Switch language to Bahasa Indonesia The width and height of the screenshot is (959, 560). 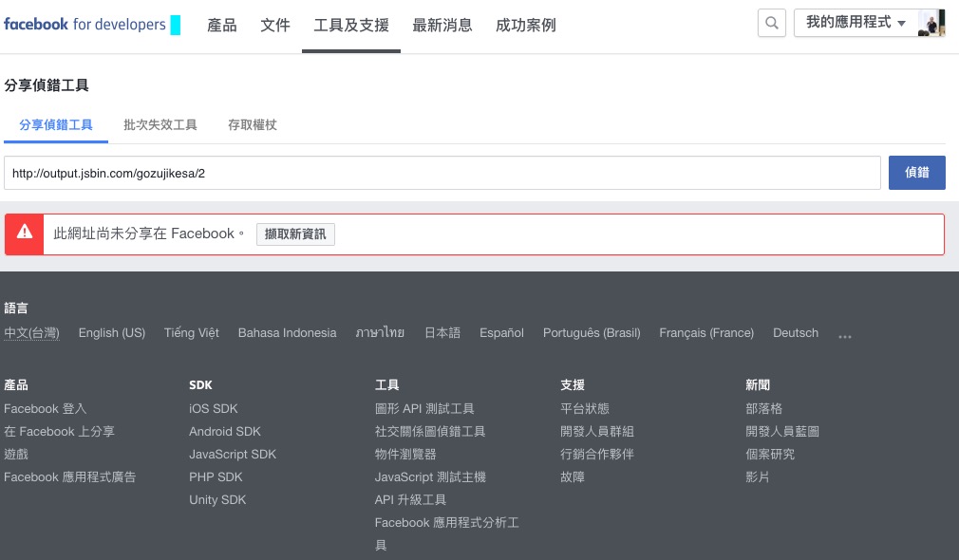287,332
